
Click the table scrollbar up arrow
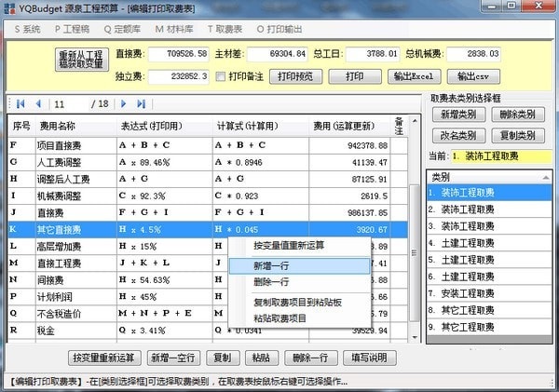click(x=415, y=121)
